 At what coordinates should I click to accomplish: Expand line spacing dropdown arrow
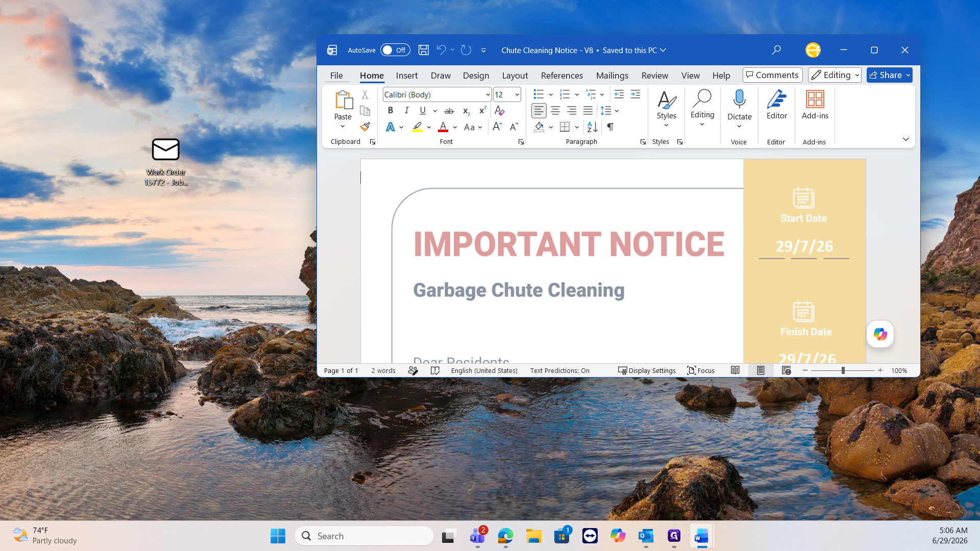click(617, 111)
